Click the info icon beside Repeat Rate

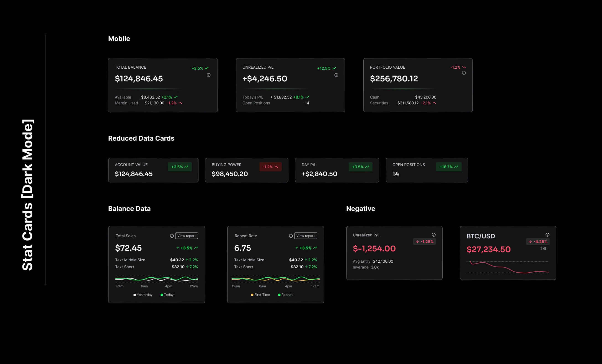coord(291,236)
